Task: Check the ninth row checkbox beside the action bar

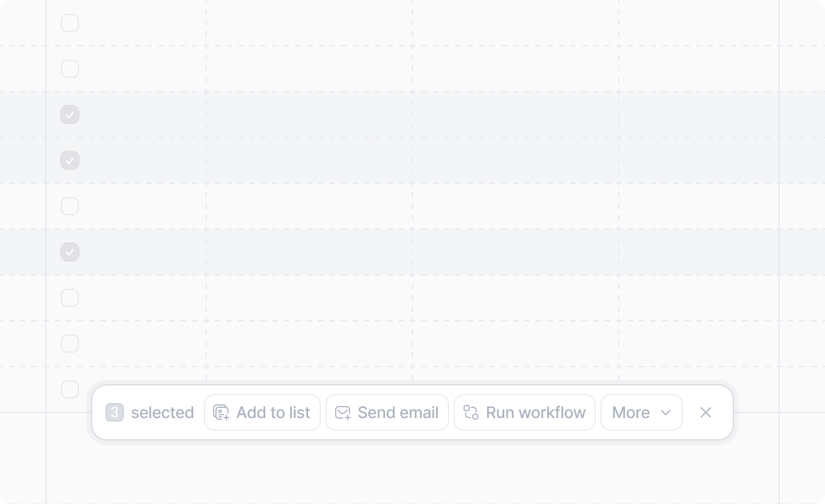Action: click(70, 389)
